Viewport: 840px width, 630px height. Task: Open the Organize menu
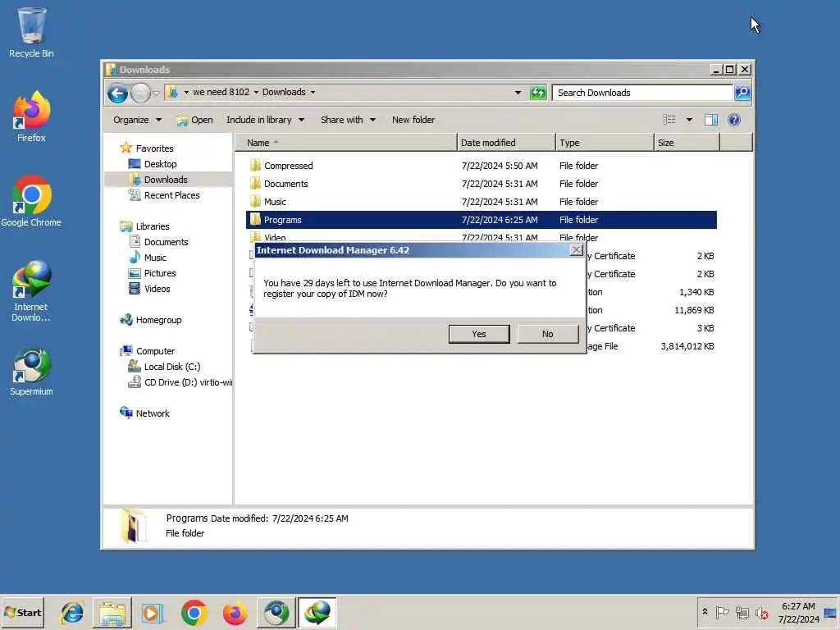[x=137, y=120]
